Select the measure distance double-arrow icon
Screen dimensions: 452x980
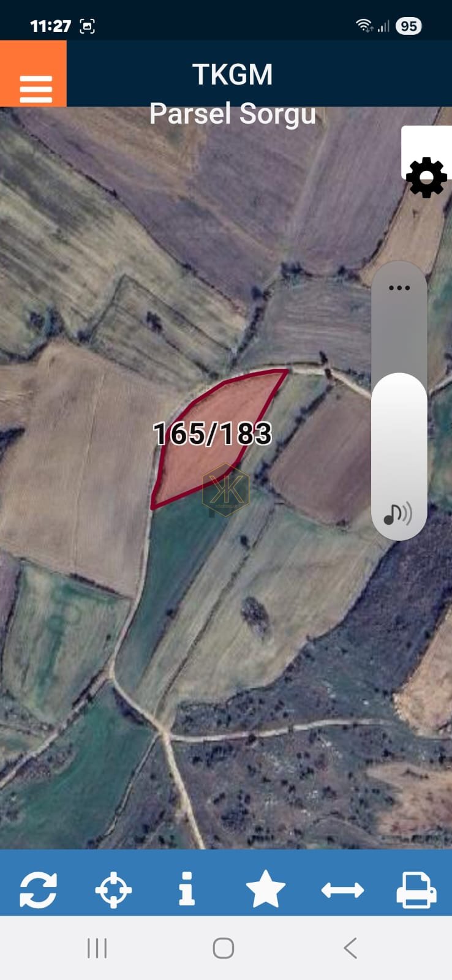click(x=342, y=890)
